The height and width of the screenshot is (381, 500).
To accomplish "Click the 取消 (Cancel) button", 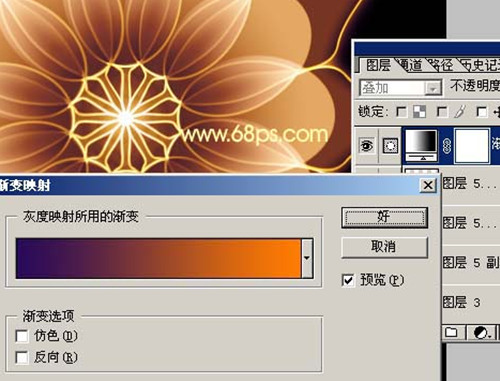I will [x=384, y=247].
